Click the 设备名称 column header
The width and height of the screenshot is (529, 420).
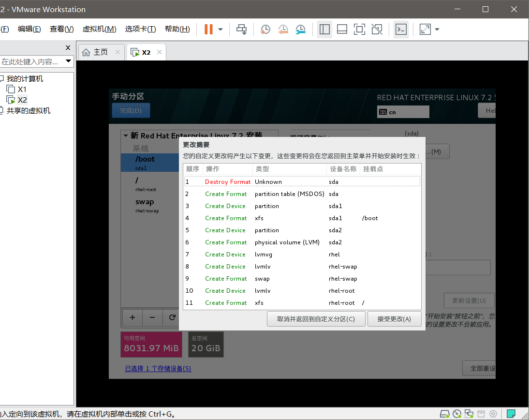click(x=343, y=169)
